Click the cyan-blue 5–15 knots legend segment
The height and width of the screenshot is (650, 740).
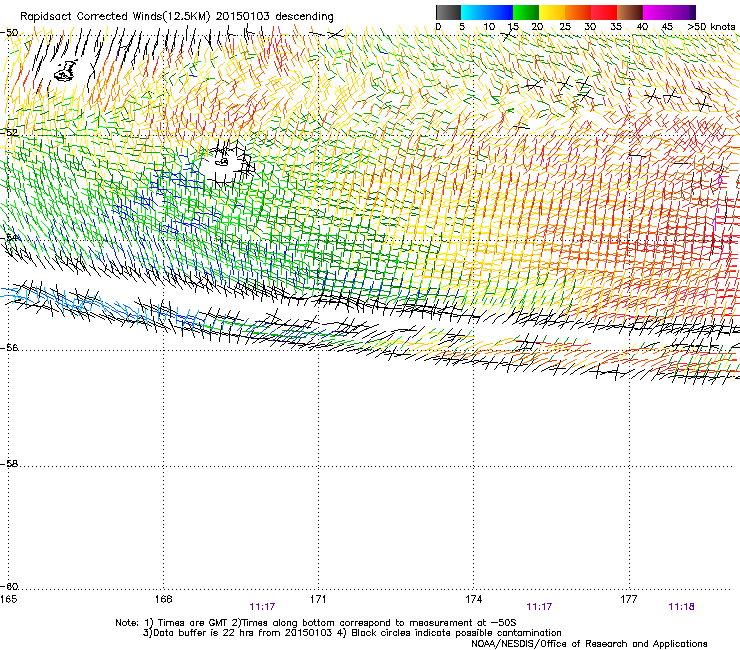point(487,12)
